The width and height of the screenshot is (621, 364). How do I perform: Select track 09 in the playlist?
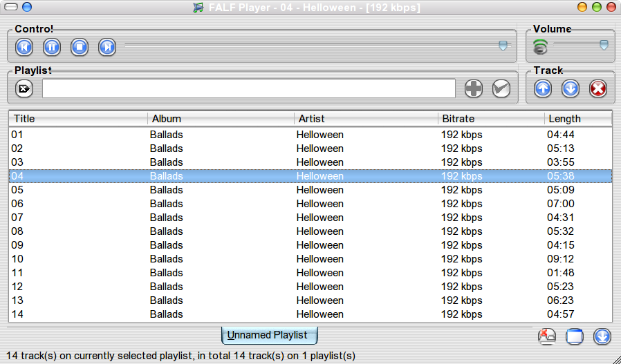310,245
